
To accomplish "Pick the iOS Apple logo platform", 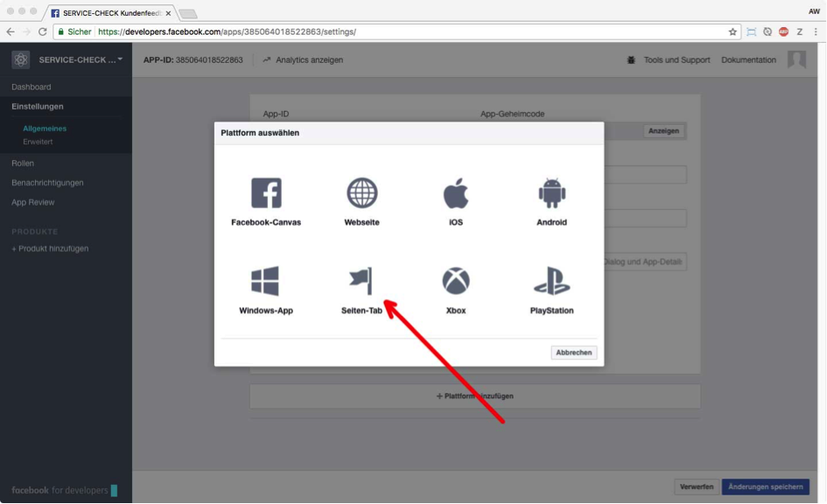I will (455, 193).
